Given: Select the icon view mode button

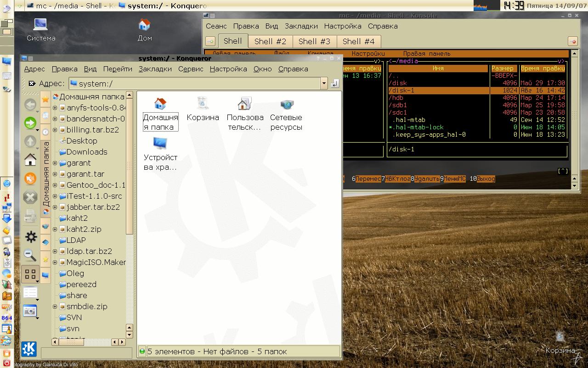Looking at the screenshot, I should point(30,274).
